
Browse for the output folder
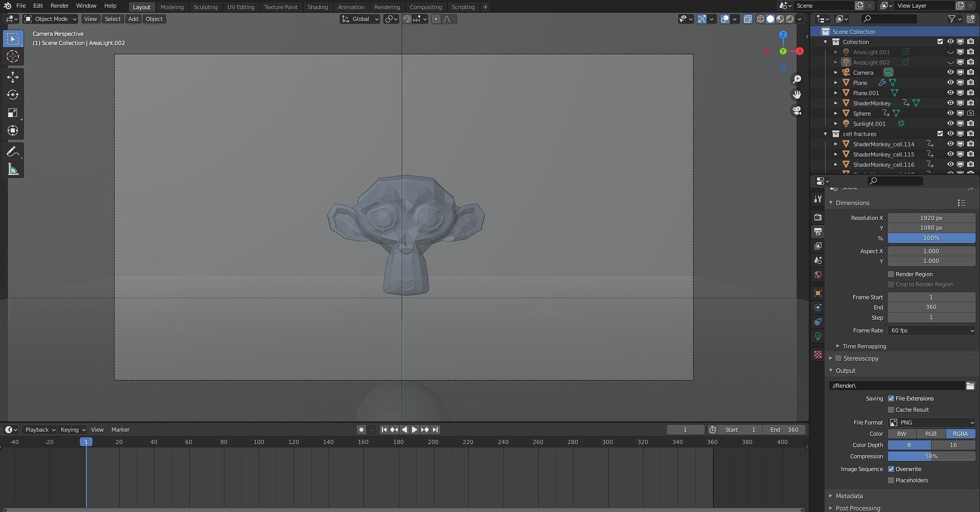click(x=970, y=386)
